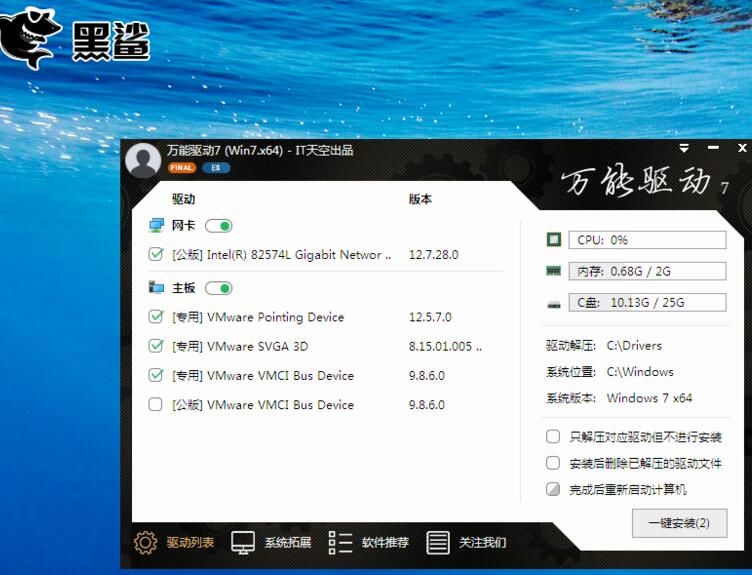Uncheck the VMware SVGA 3D driver

pyautogui.click(x=155, y=346)
